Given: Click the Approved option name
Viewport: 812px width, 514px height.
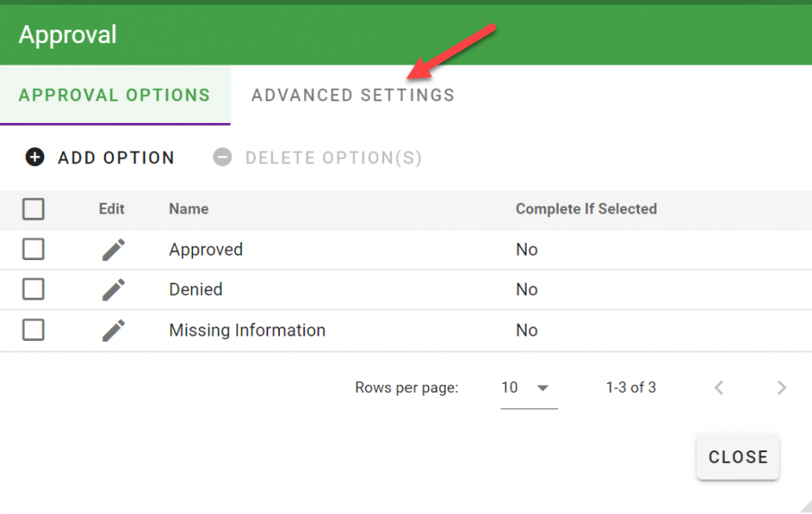Looking at the screenshot, I should click(x=205, y=249).
